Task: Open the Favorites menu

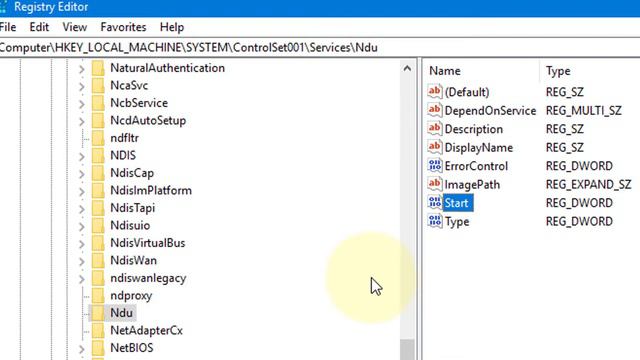Action: (123, 27)
